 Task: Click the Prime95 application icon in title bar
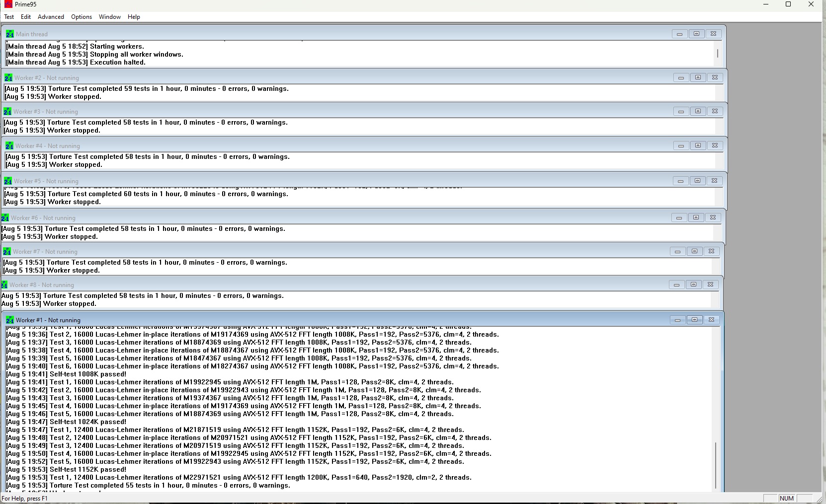pos(8,4)
